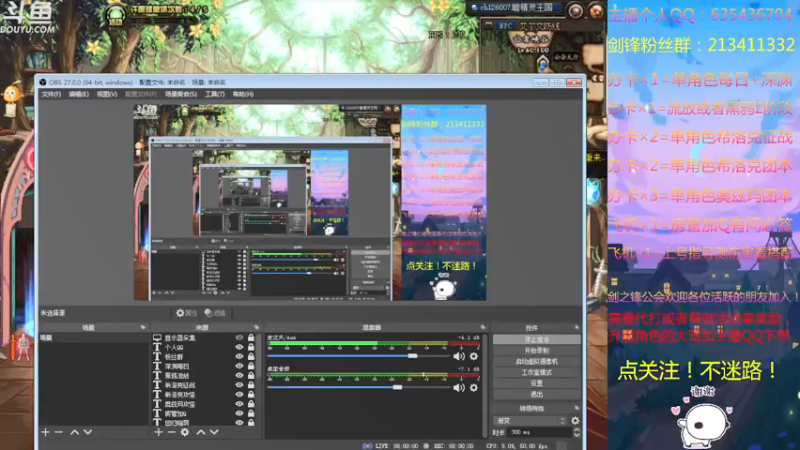Mute the 桌面音频 speaker icon

pyautogui.click(x=459, y=387)
